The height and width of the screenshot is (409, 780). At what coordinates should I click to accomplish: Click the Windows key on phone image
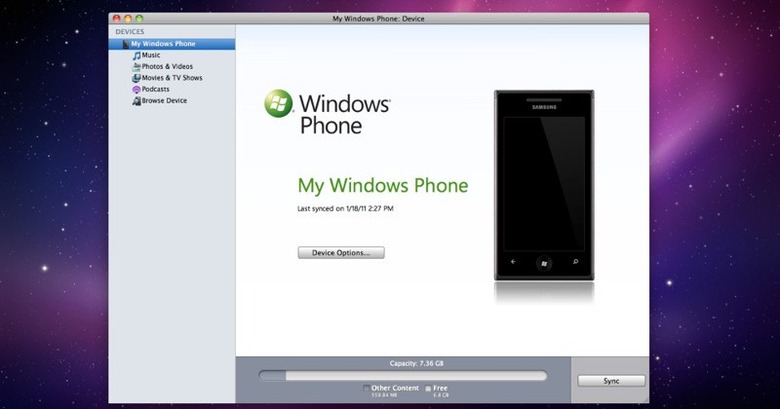pos(544,263)
